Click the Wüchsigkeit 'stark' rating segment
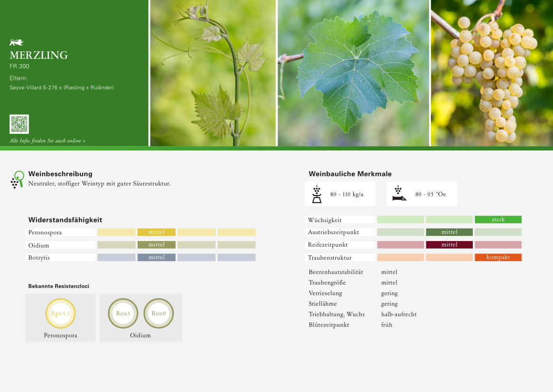553x392 pixels. [x=498, y=220]
